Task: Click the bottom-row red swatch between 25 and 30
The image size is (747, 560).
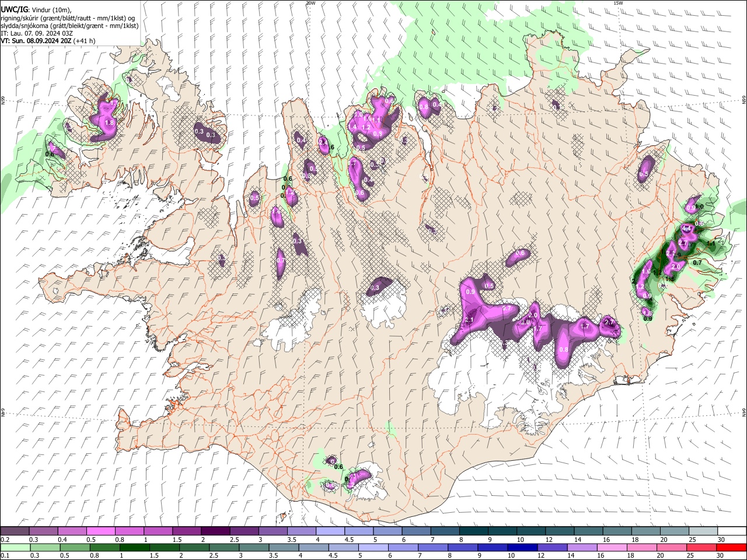Action: point(700,548)
